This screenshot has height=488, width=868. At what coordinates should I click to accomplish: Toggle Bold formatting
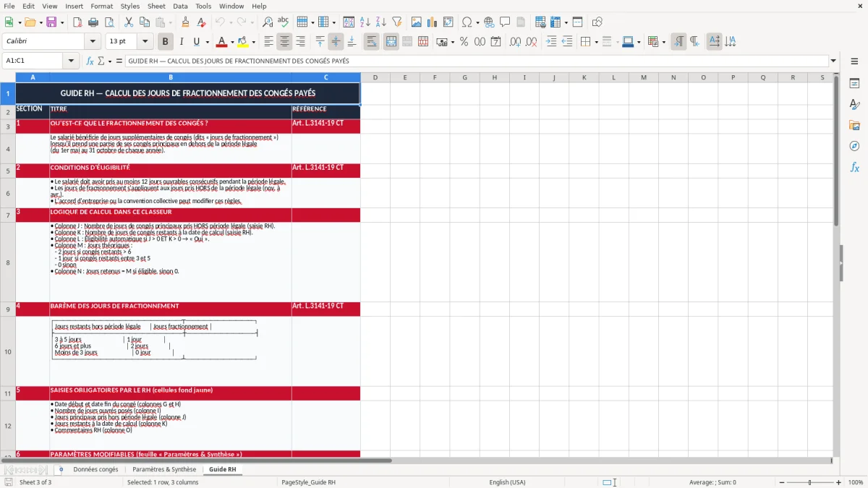(x=166, y=42)
